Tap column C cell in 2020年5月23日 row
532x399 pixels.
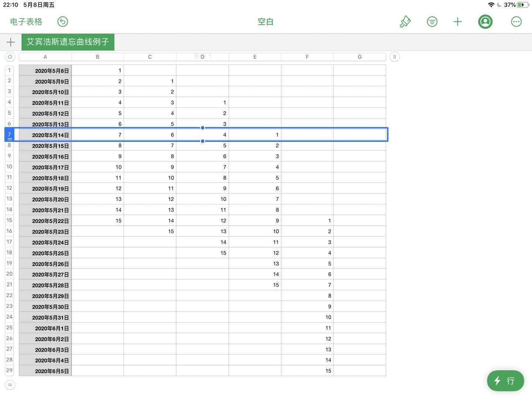pos(150,231)
